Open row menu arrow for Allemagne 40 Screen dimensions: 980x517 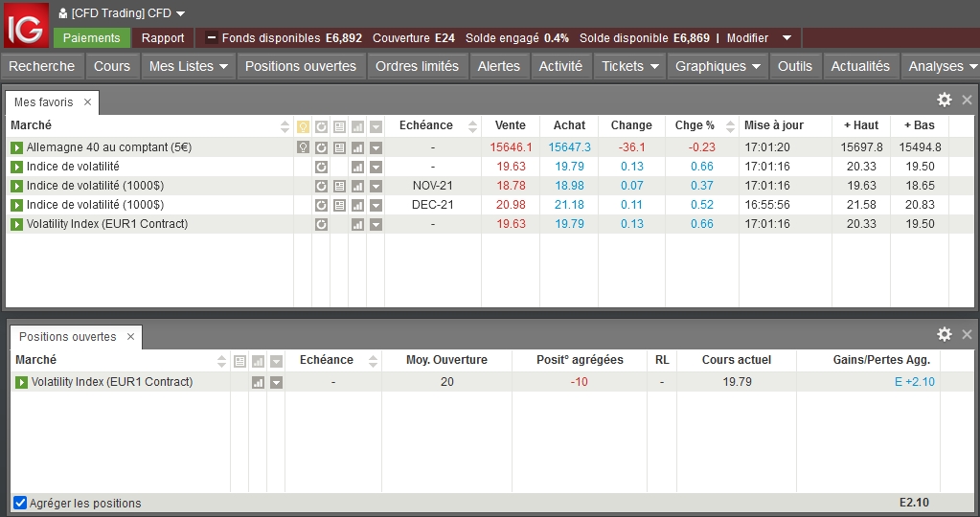[376, 147]
